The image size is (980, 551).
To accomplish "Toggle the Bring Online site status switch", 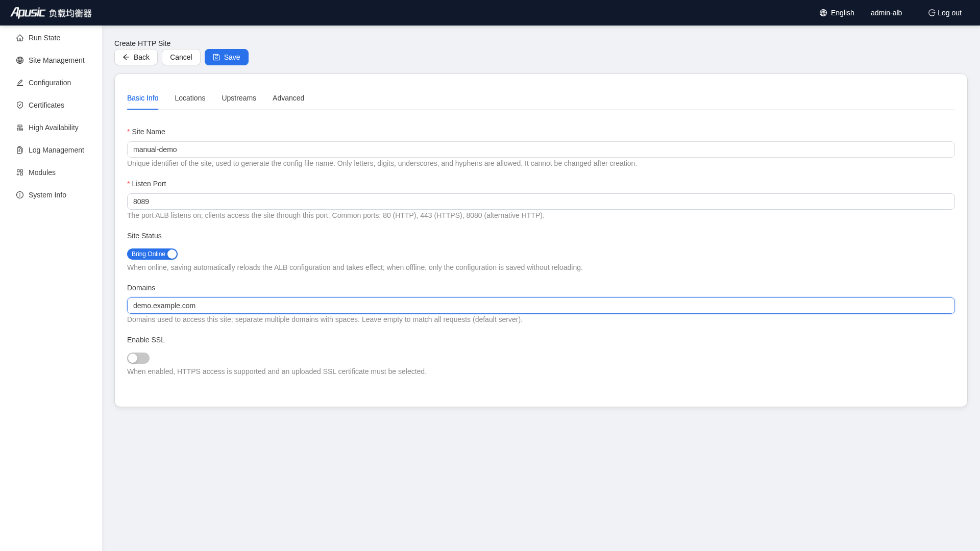I will [152, 254].
